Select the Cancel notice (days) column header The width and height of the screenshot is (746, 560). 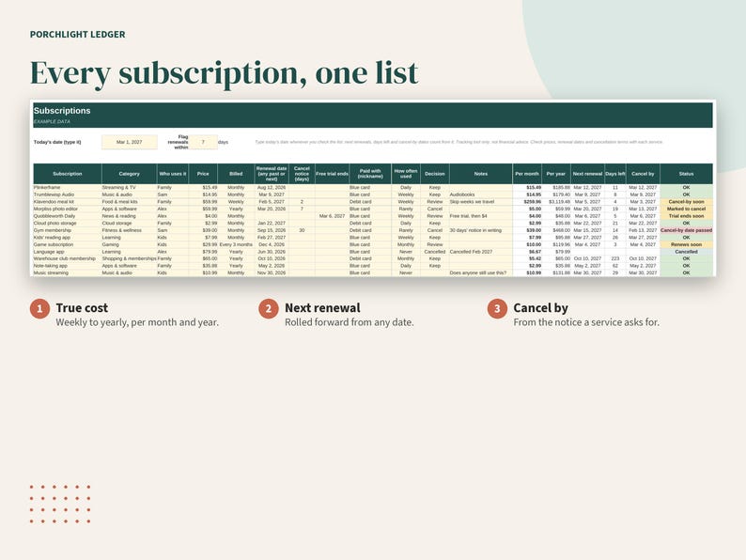(x=302, y=174)
